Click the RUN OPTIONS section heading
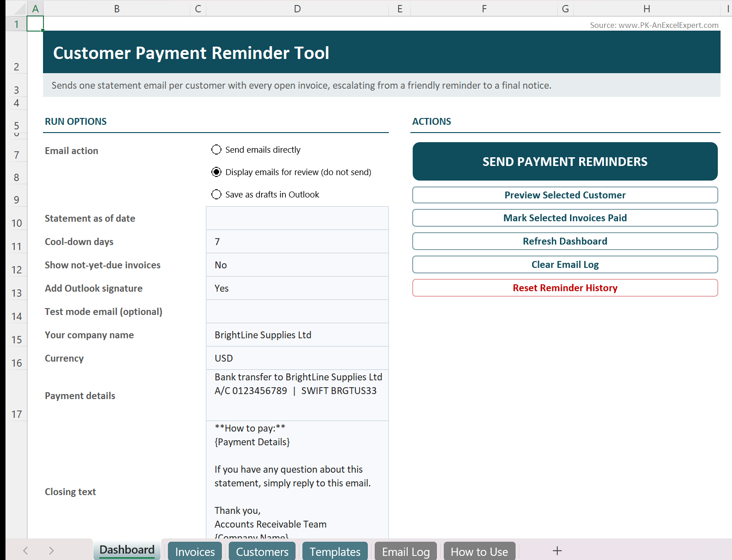The width and height of the screenshot is (732, 560). [75, 122]
